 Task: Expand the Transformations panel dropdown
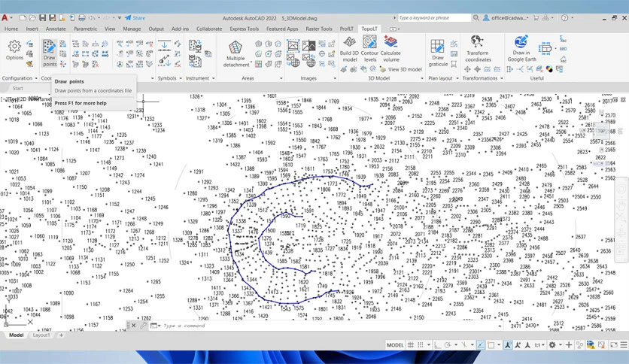coord(501,78)
